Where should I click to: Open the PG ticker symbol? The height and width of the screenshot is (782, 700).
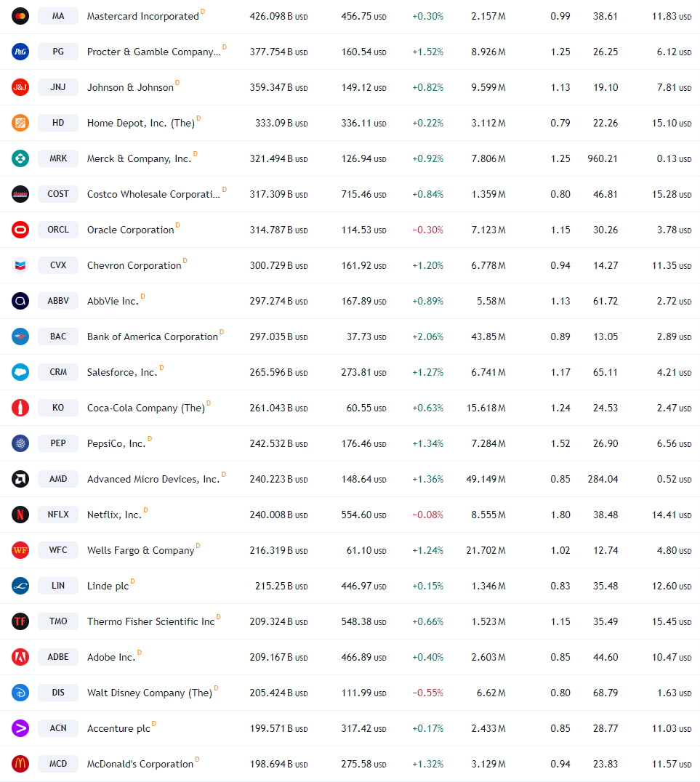[x=58, y=52]
